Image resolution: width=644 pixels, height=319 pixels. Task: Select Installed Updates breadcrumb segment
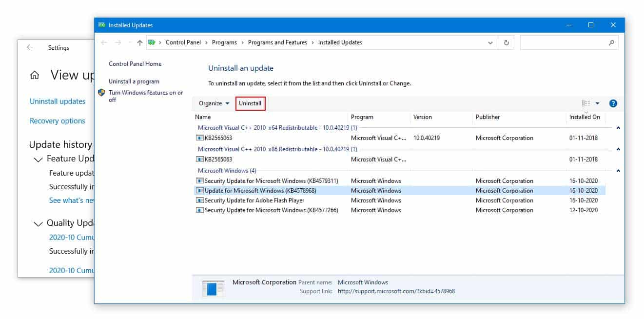340,42
